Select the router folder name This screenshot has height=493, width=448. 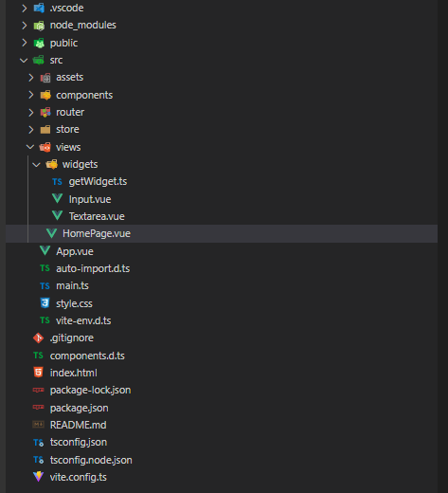[70, 112]
